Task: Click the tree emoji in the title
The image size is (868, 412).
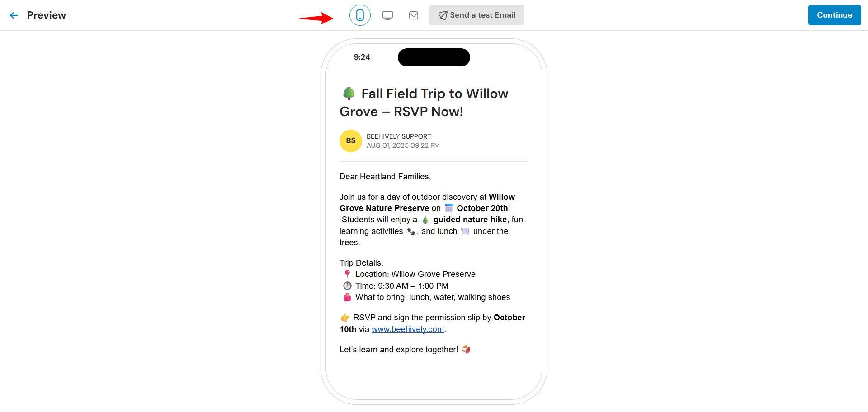Action: [x=349, y=93]
